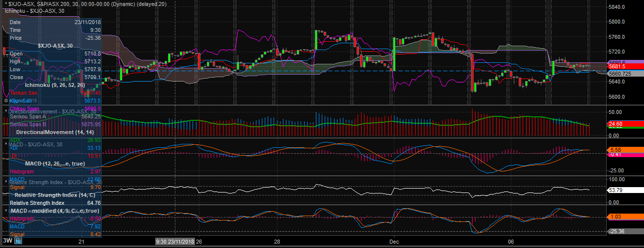644x248 pixels.
Task: Click the Senkou Span B row in tooltip
Action: [55, 124]
